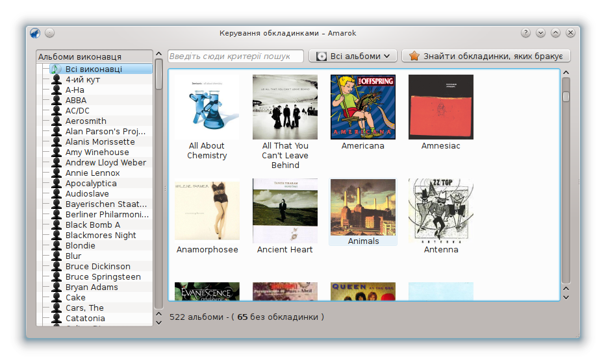Select Blur in the artist list

[x=73, y=256]
